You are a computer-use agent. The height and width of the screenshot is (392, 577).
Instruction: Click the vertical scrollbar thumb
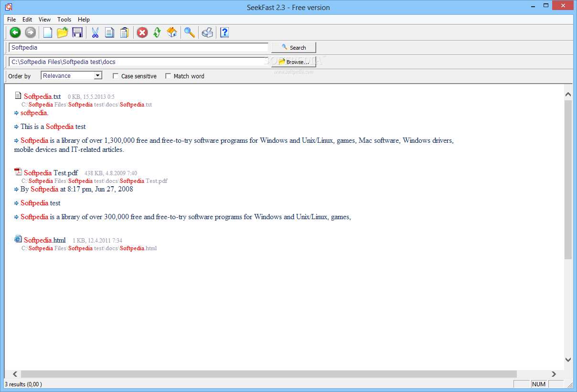(568, 180)
